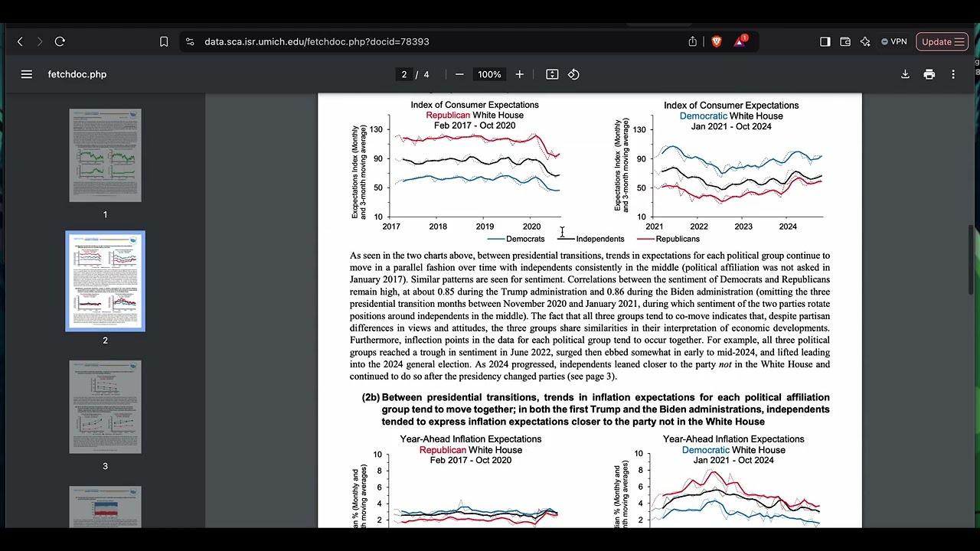
Task: Jump to page 3 thumbnail
Action: pos(105,407)
